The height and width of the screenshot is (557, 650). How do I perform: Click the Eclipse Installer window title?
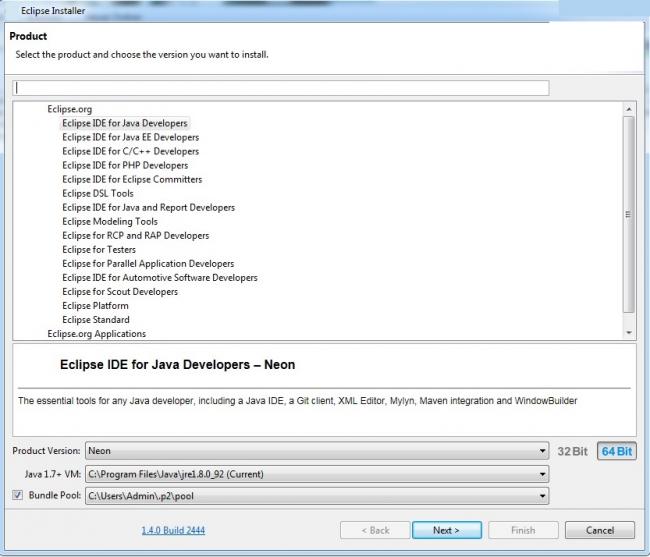tap(53, 11)
